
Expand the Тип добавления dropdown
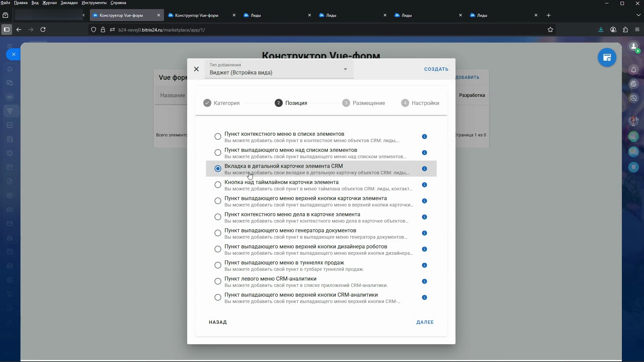click(x=345, y=69)
